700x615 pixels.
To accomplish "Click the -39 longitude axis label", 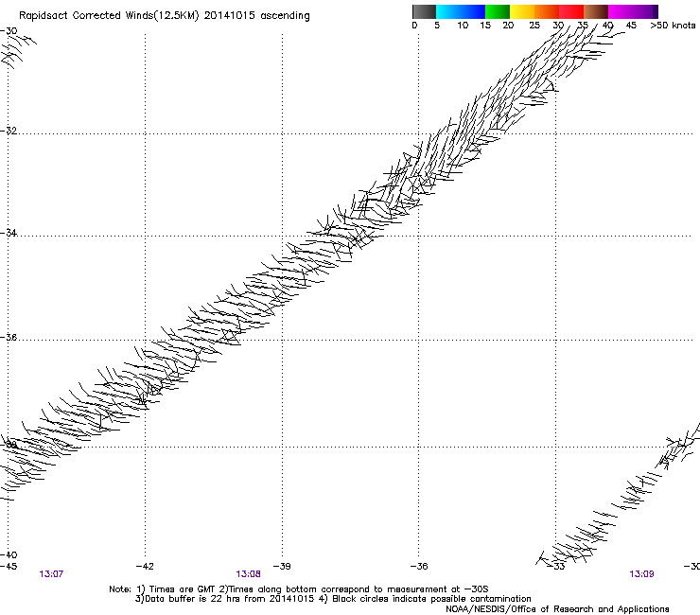I will 282,567.
